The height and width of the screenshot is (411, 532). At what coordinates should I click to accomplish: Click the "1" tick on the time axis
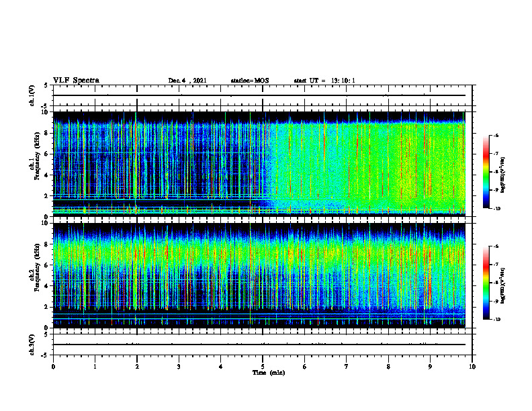(x=95, y=367)
